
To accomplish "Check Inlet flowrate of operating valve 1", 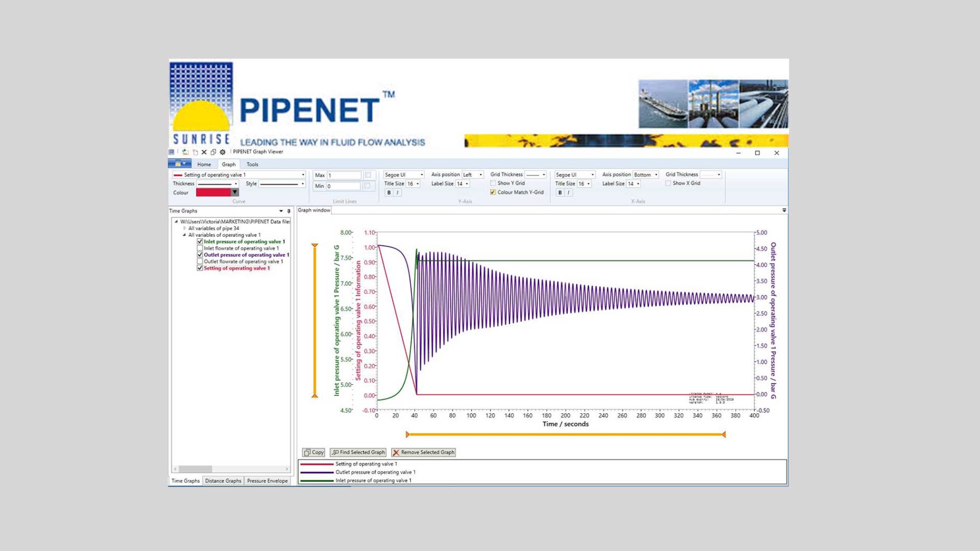I will pyautogui.click(x=200, y=248).
